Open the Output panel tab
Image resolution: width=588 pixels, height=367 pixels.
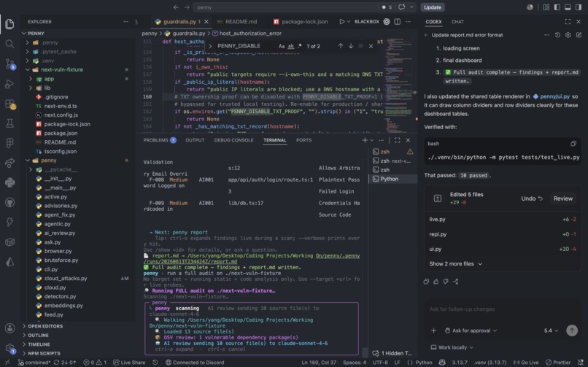195,140
